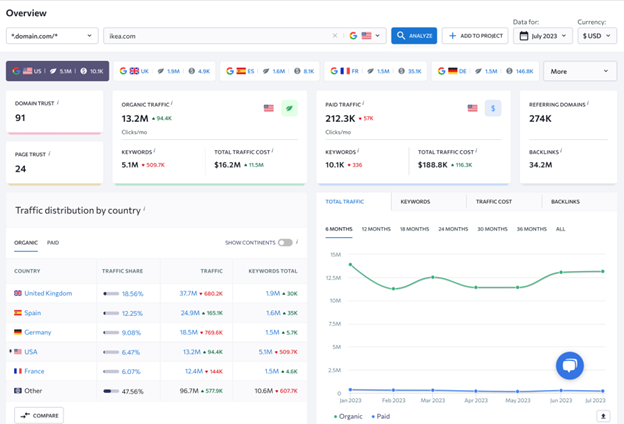Screen dimensions: 624x424
Task: Open the Spain country link
Action: (33, 313)
